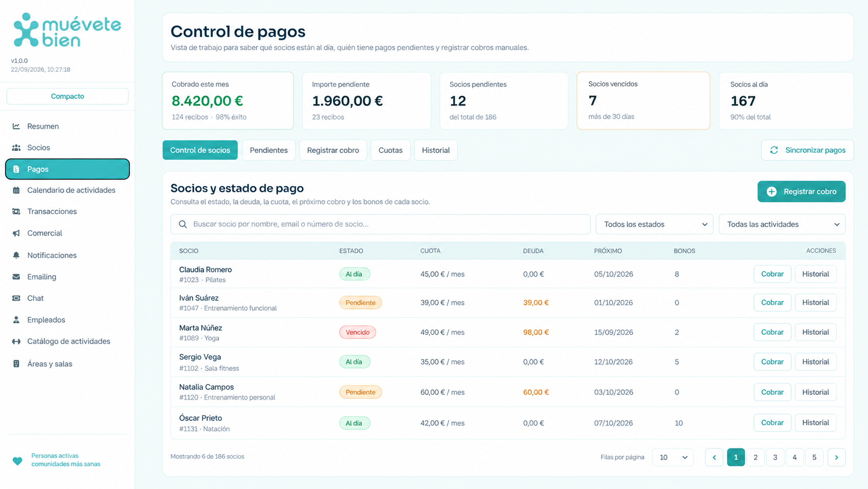Image resolution: width=868 pixels, height=489 pixels.
Task: Click the Pagos document icon
Action: (16, 169)
